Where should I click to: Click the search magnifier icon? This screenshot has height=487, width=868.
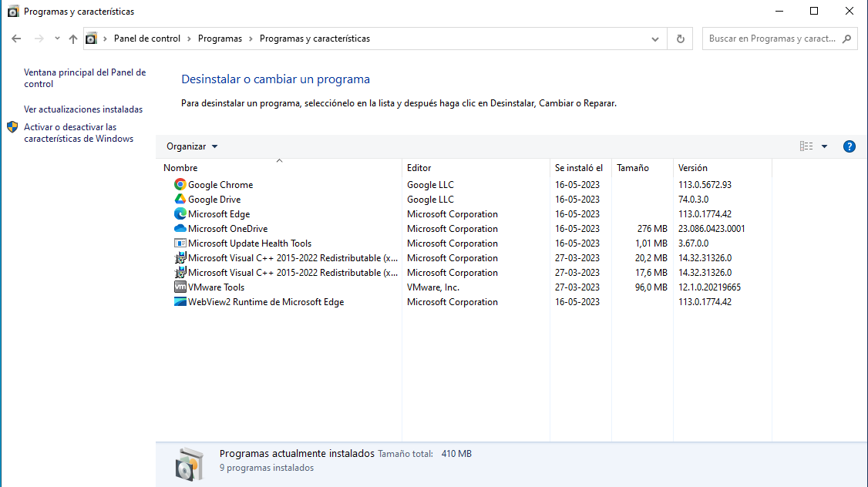[x=846, y=39]
